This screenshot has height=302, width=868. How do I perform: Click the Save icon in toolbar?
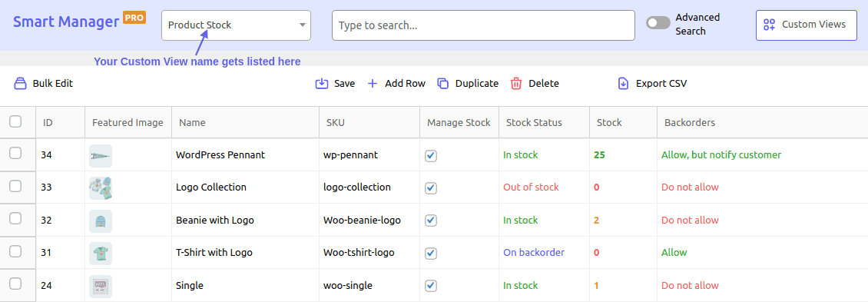[322, 84]
